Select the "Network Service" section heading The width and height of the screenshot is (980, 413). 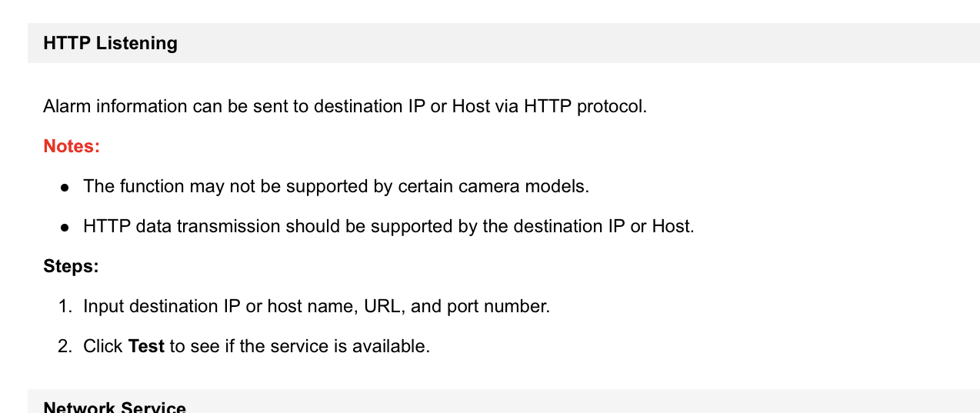[x=115, y=408]
